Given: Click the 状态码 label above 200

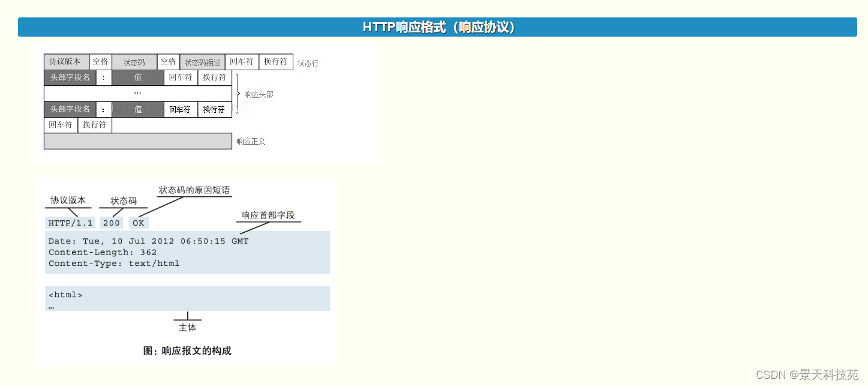Looking at the screenshot, I should 124,201.
